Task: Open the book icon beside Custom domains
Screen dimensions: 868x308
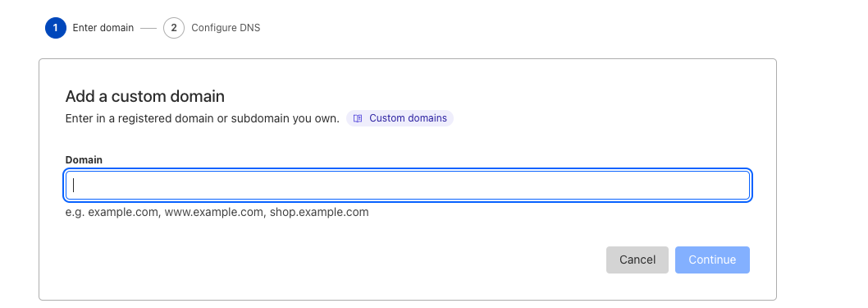Action: coord(358,118)
